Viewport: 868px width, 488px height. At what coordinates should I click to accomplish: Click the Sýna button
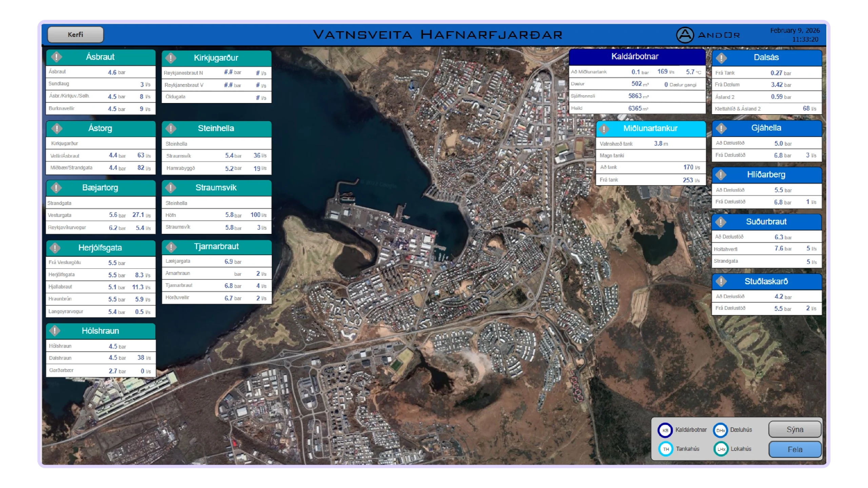point(794,429)
